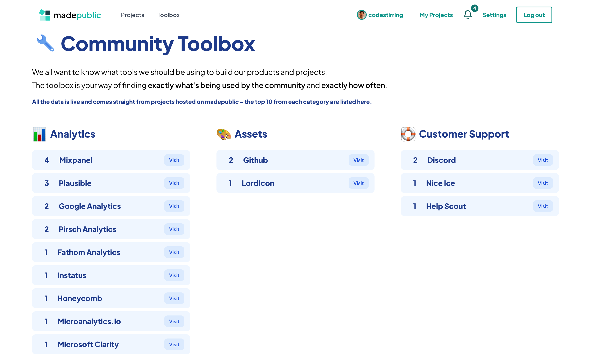
Task: Click the LordIcon entry text
Action: pos(258,183)
